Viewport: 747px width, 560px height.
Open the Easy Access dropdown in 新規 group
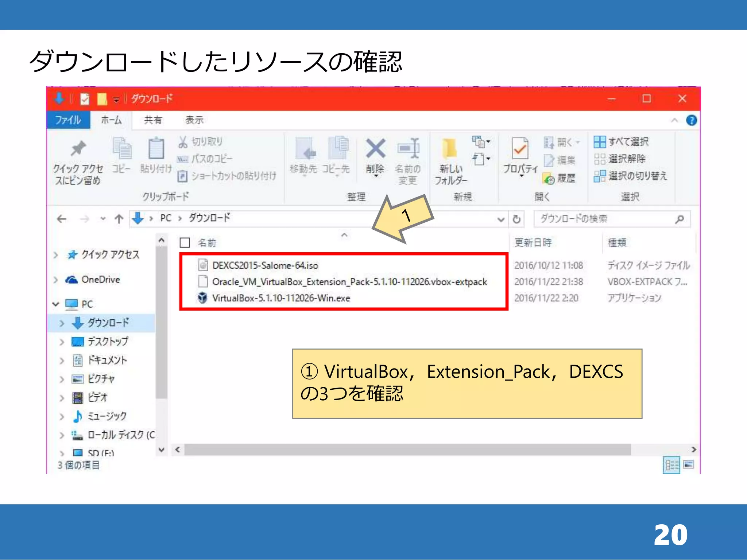481,159
